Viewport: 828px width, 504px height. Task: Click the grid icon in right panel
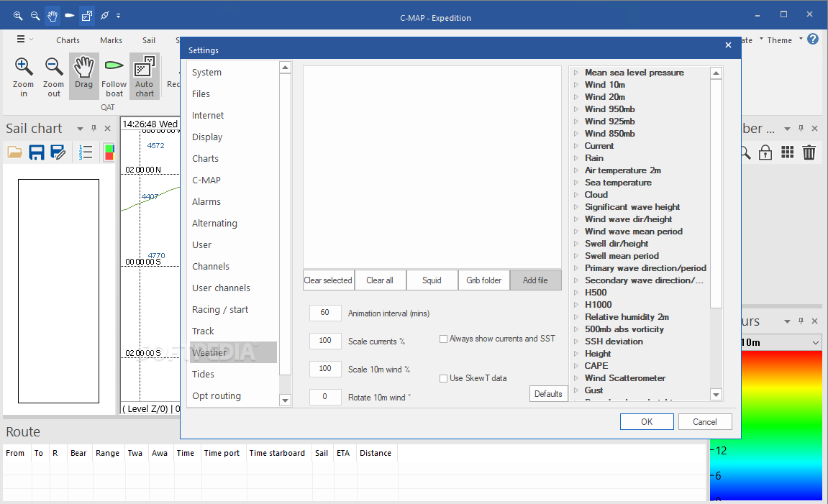click(787, 152)
